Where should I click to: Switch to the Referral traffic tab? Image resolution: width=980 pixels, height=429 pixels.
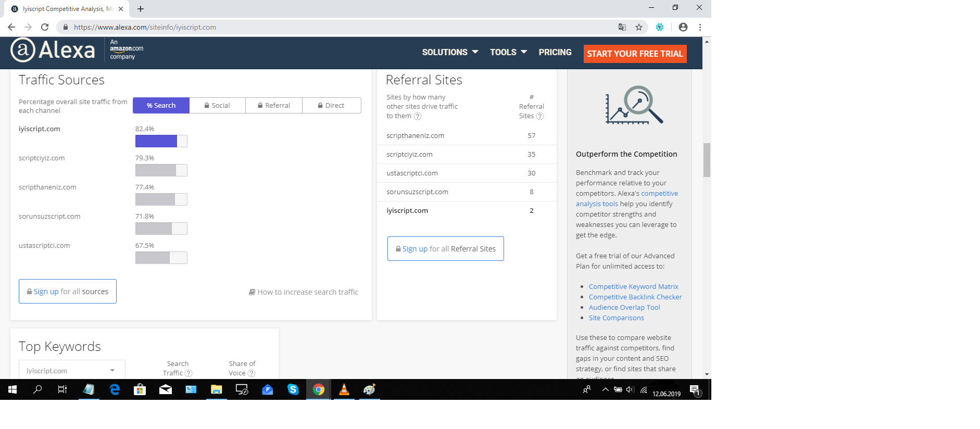pos(274,105)
